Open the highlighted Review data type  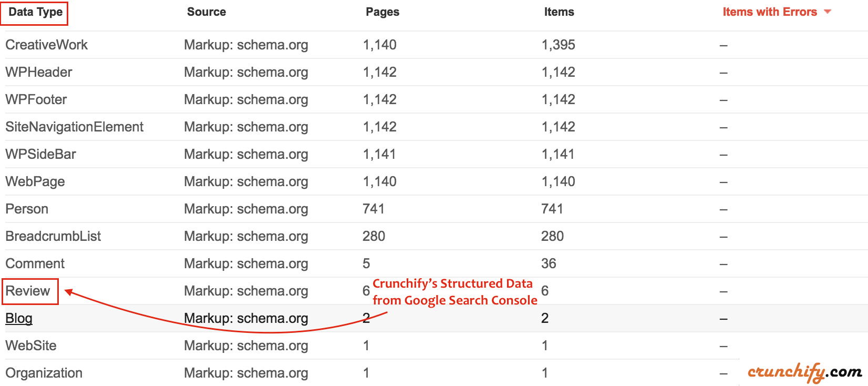(x=28, y=291)
